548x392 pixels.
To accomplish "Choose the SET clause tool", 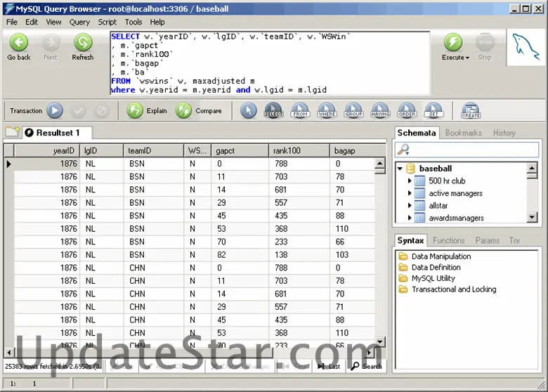I will pos(433,110).
